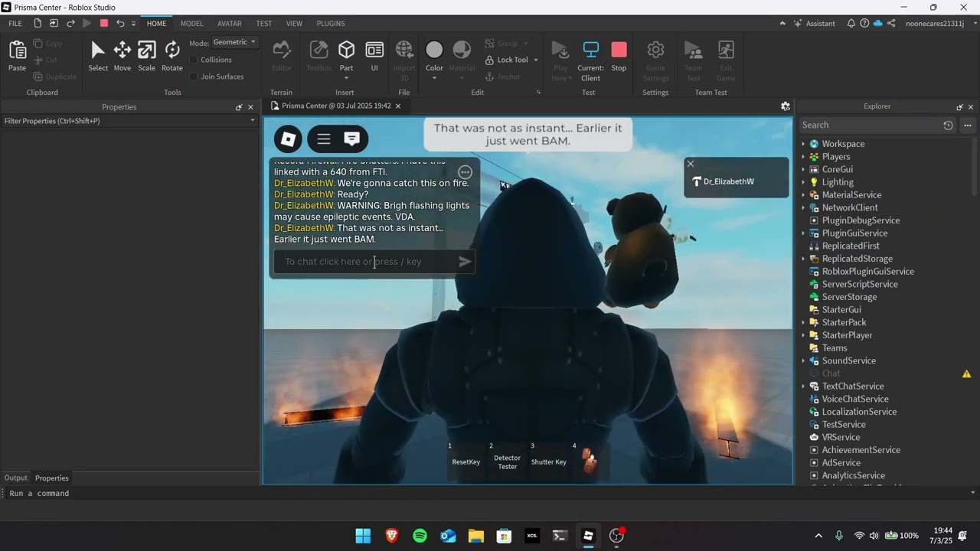Open Filter Properties dropdown arrow
Viewport: 980px width, 551px height.
(x=252, y=121)
